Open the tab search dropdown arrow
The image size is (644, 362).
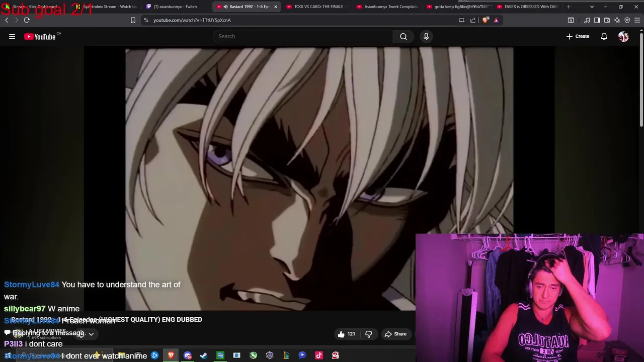pos(592,7)
